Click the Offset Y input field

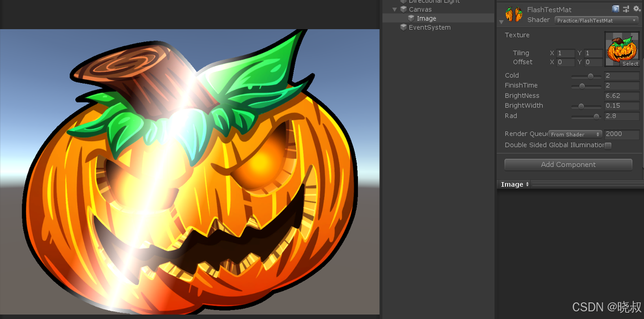pos(593,62)
